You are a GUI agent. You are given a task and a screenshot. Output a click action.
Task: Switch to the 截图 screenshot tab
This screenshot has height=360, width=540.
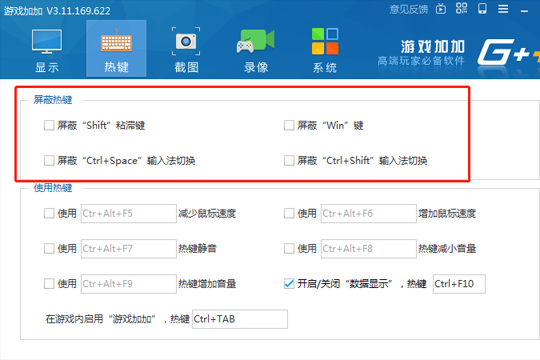point(186,49)
